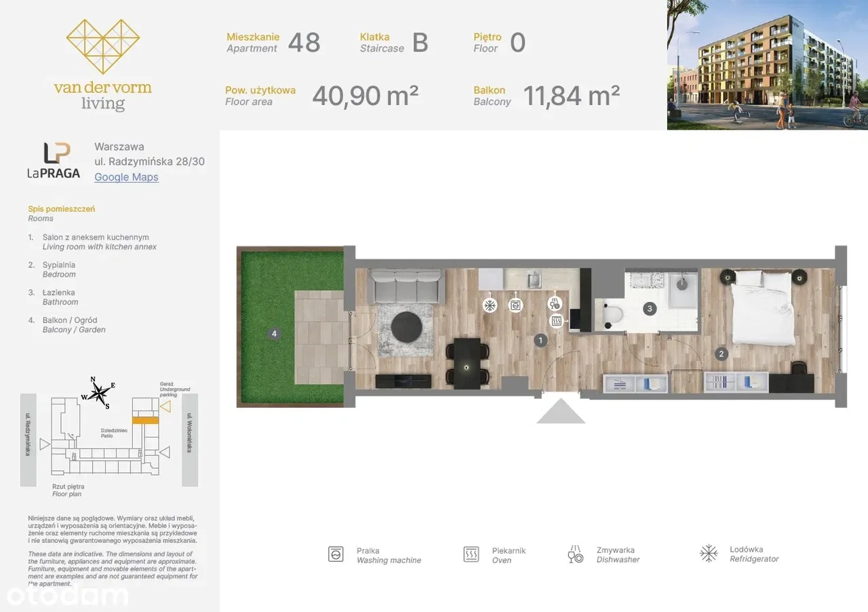
Task: Click the underground parking arrow on the site plan
Action: tap(165, 406)
